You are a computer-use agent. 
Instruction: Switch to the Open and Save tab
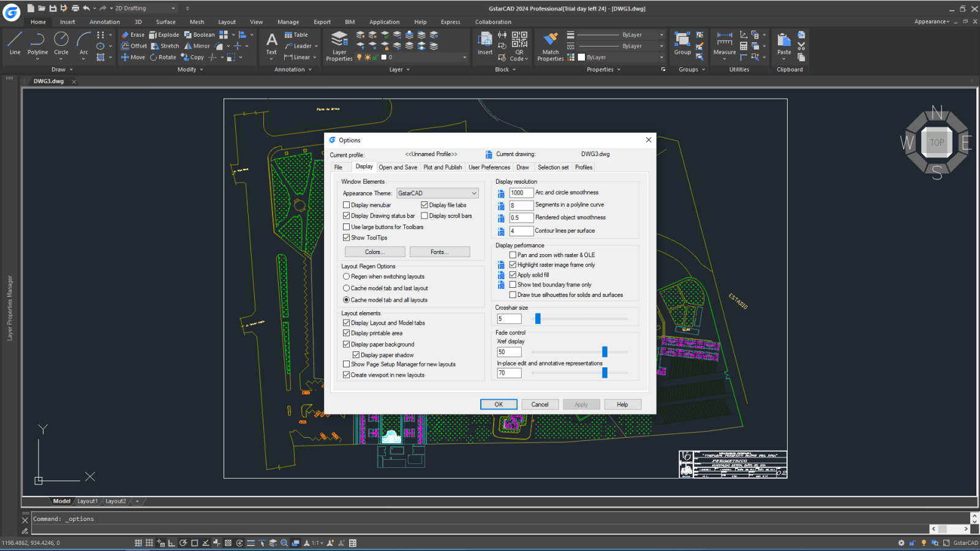click(x=398, y=167)
